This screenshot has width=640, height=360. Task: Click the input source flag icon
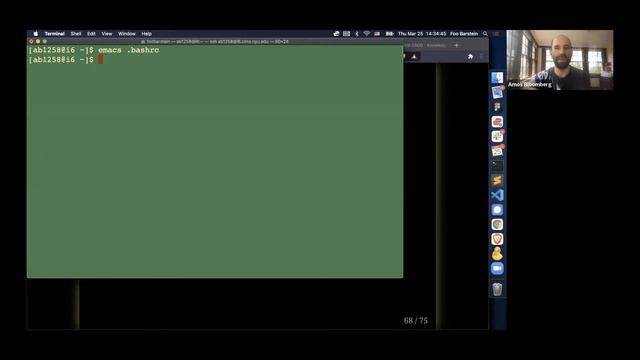point(377,34)
